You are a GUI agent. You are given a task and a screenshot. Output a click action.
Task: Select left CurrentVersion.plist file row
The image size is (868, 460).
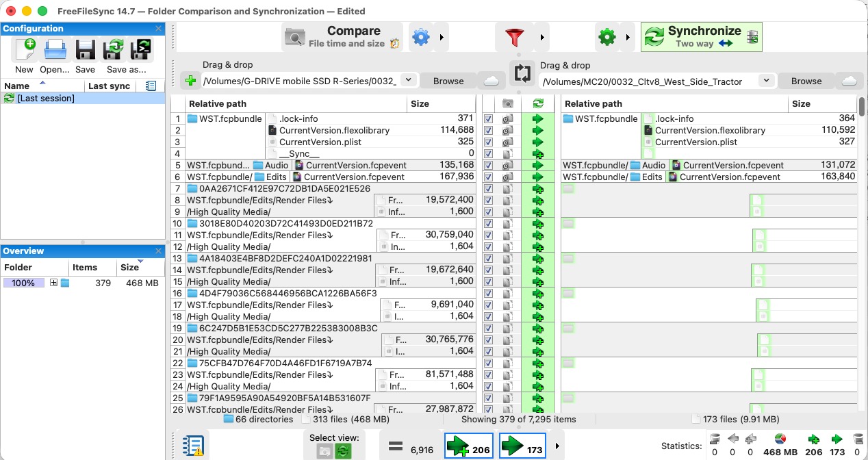coord(370,142)
